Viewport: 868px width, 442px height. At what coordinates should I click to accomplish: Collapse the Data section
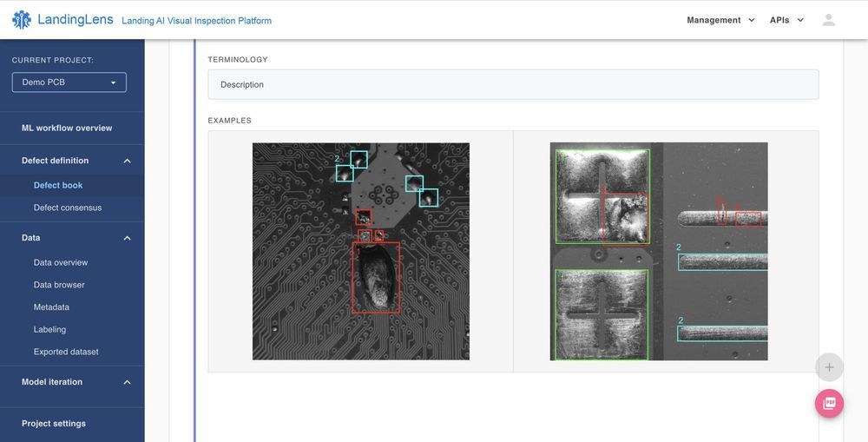tap(127, 238)
